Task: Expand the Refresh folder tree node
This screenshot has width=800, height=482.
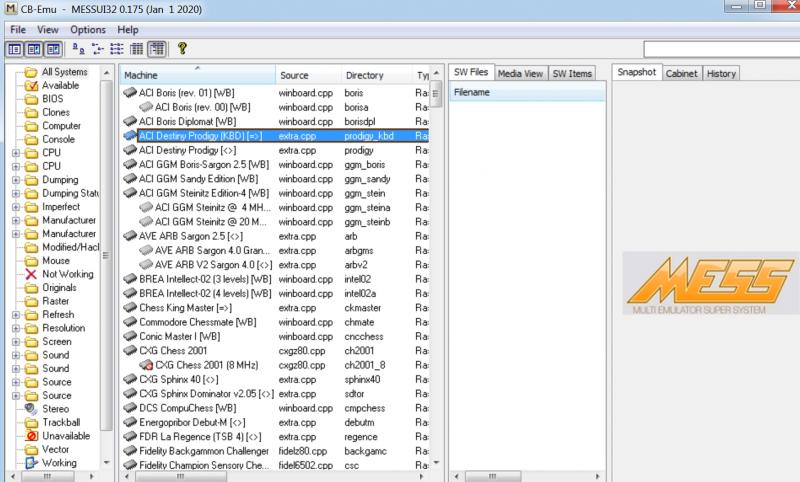Action: coord(14,314)
